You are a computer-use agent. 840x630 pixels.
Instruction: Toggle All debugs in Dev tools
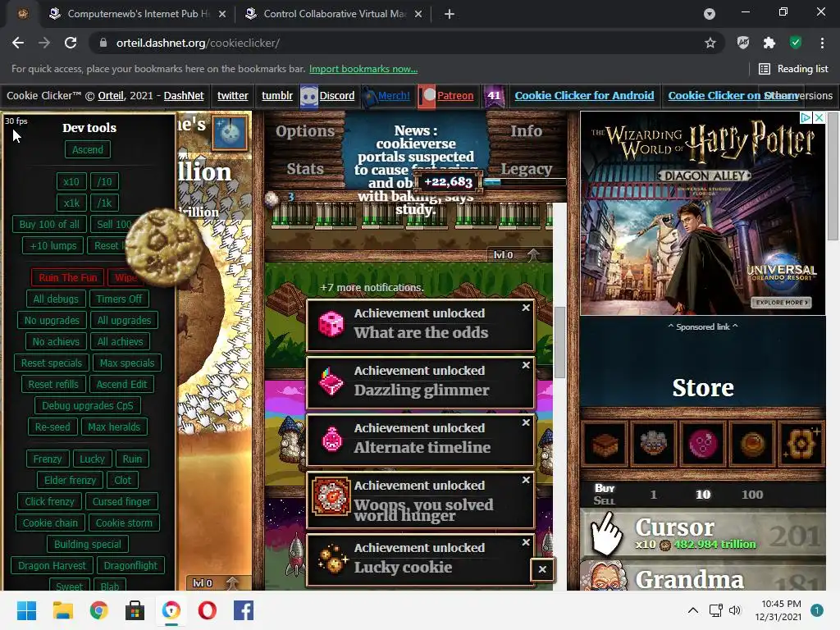[56, 299]
